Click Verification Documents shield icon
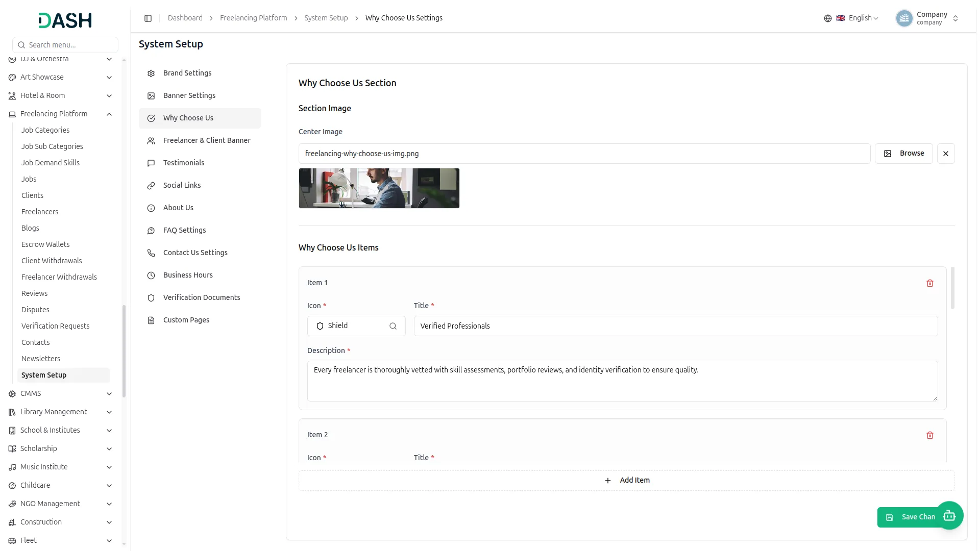980x551 pixels. tap(151, 298)
